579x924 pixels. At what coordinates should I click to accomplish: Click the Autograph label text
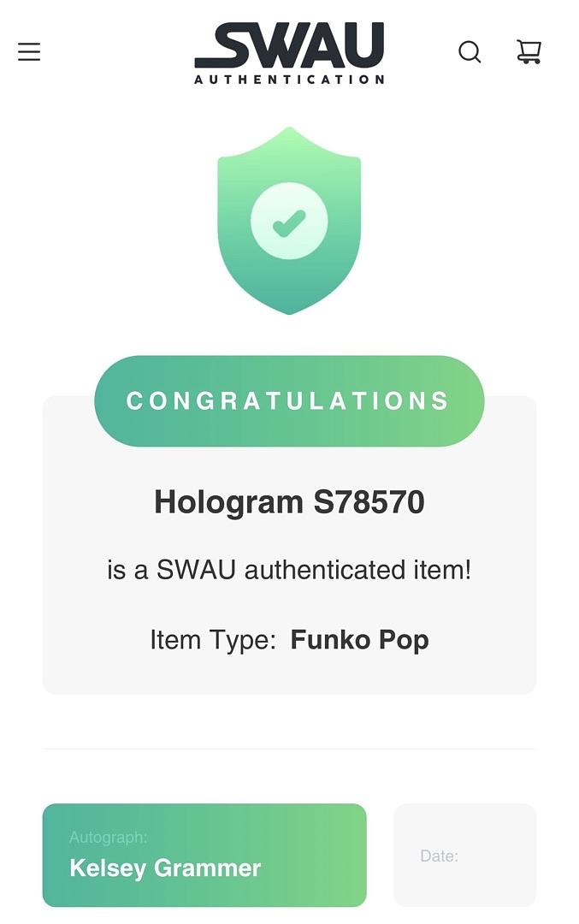pos(109,838)
